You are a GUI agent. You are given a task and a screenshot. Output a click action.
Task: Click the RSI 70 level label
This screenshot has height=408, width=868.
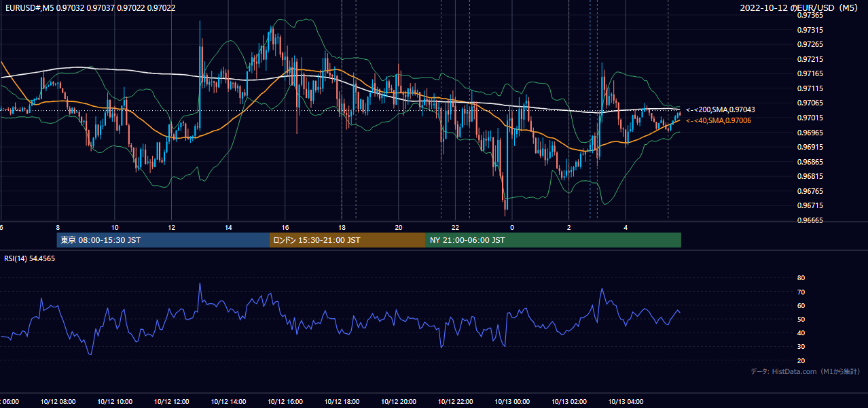[801, 292]
